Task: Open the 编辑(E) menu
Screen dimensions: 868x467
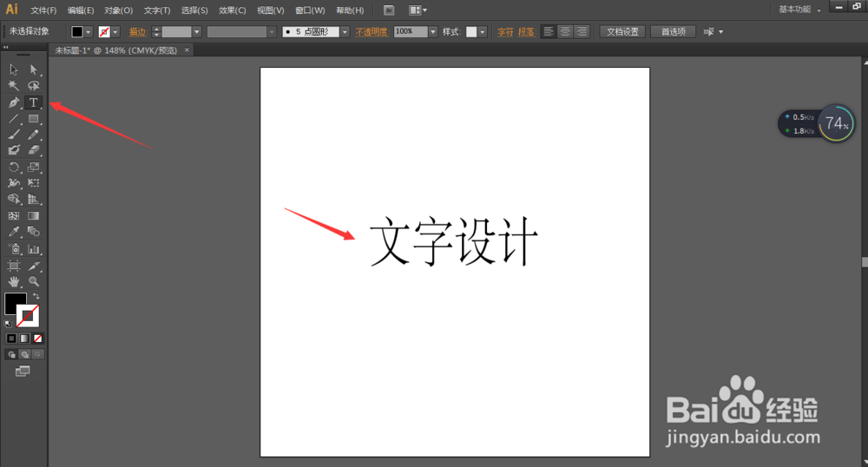Action: [x=81, y=10]
